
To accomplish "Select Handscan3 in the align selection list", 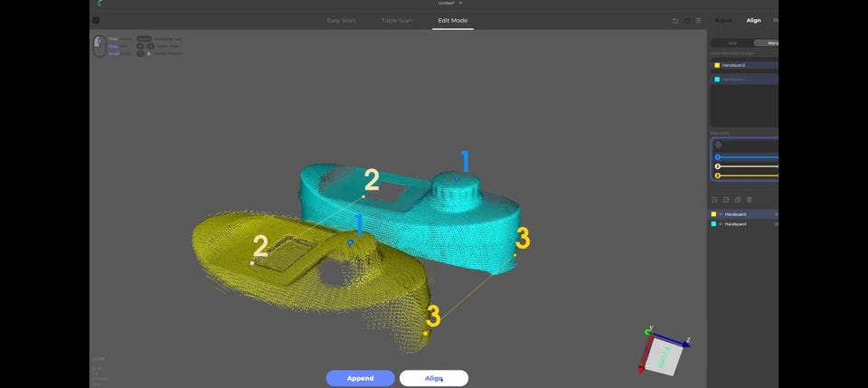I will pos(744,65).
